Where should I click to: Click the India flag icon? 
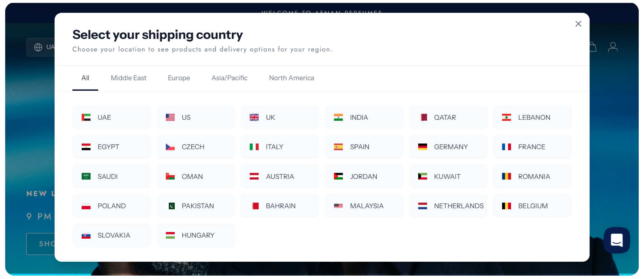click(x=338, y=117)
